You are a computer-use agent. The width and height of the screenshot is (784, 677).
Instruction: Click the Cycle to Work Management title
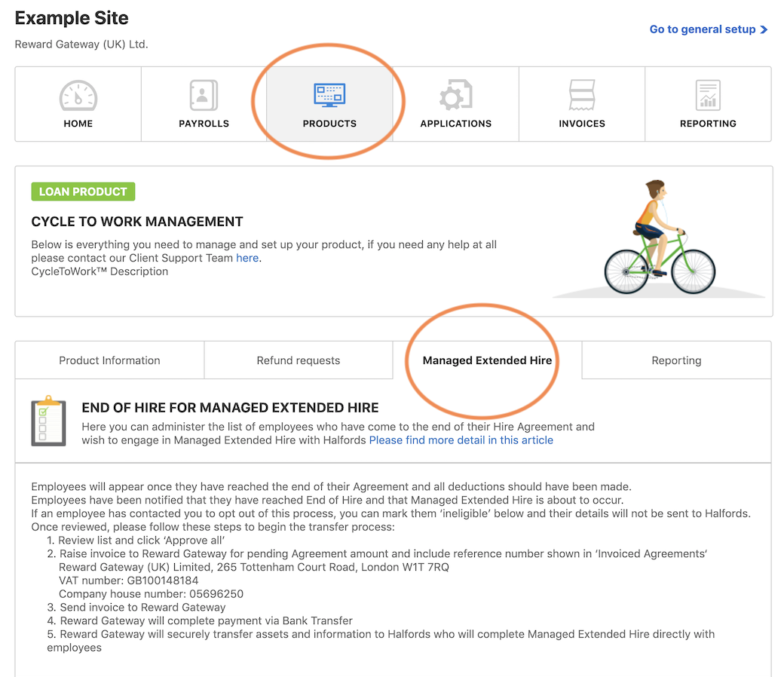[137, 222]
